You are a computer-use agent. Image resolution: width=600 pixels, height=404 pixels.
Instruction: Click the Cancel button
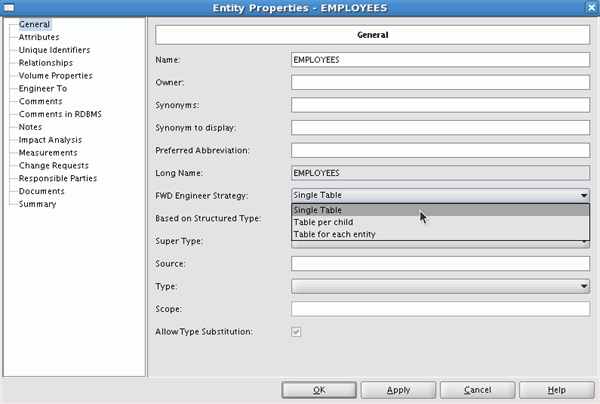(x=478, y=390)
